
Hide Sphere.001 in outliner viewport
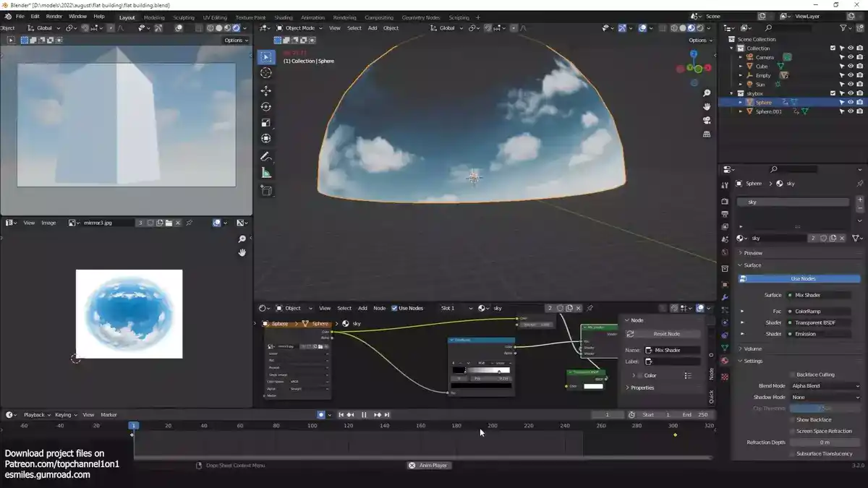pos(851,111)
